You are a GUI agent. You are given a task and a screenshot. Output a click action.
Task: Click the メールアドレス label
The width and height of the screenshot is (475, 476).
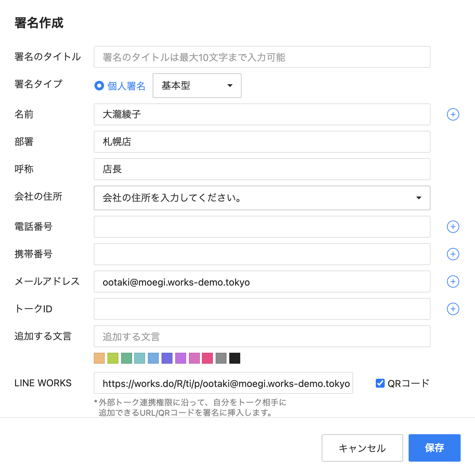click(x=47, y=281)
